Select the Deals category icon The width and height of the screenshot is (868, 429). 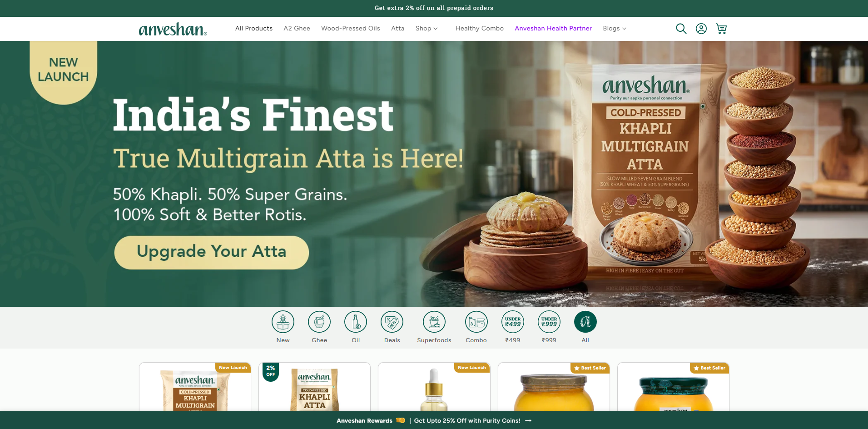[392, 322]
